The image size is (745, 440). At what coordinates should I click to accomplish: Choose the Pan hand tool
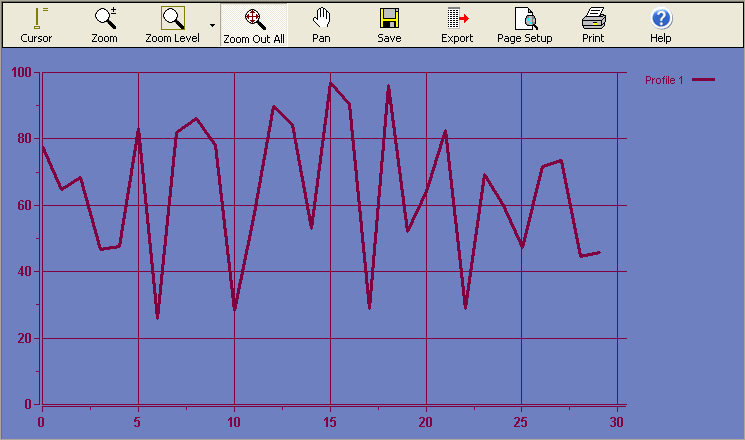coord(321,24)
